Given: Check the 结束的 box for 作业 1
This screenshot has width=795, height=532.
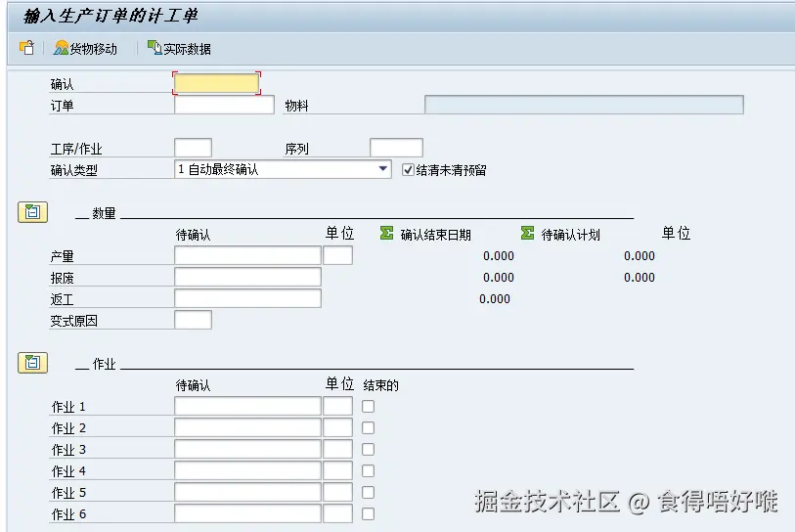Looking at the screenshot, I should point(368,406).
